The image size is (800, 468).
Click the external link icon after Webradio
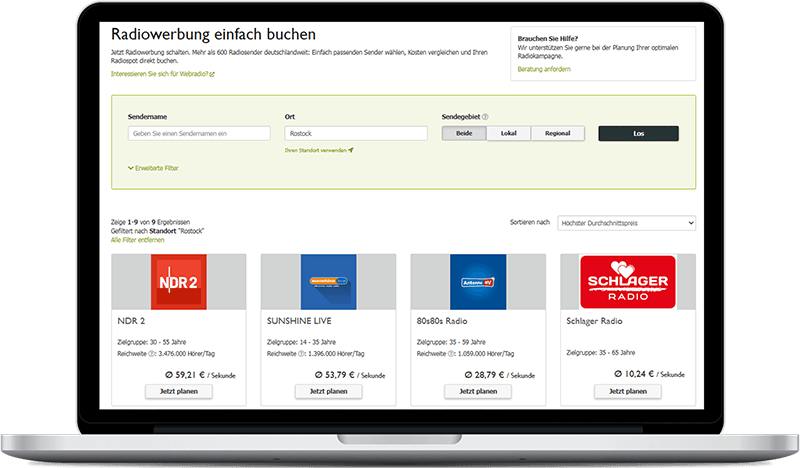coord(212,75)
